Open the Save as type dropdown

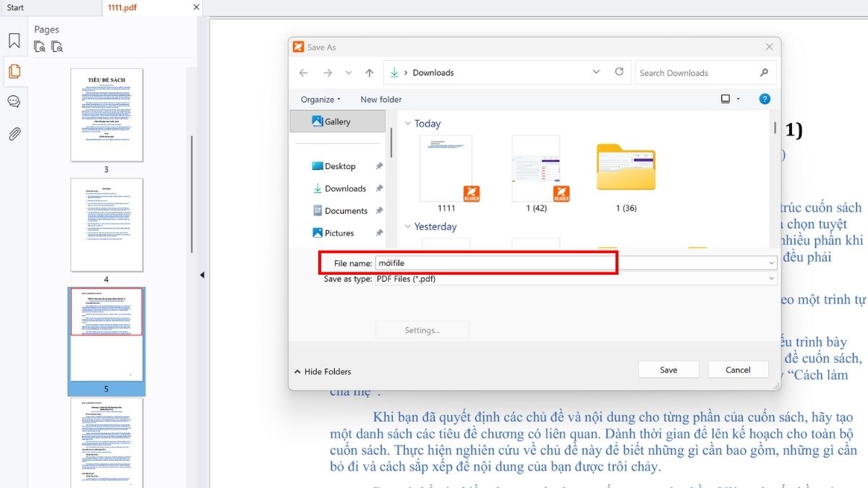point(771,278)
